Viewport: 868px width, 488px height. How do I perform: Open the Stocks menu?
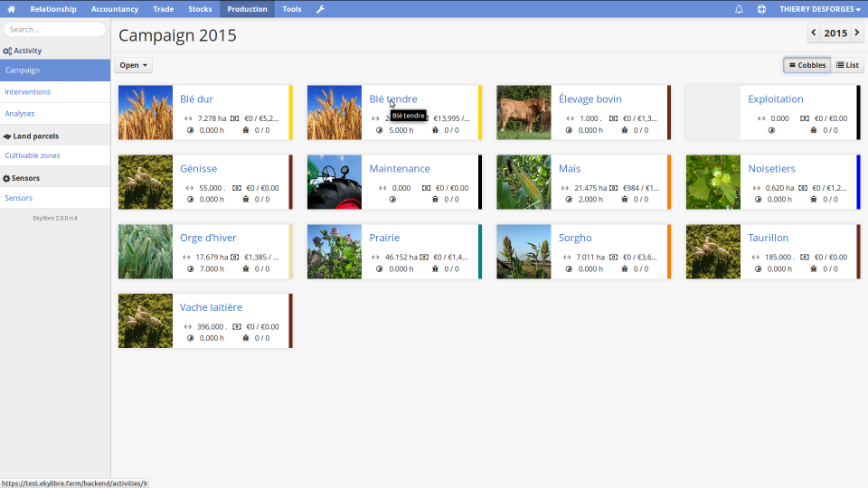[x=200, y=9]
